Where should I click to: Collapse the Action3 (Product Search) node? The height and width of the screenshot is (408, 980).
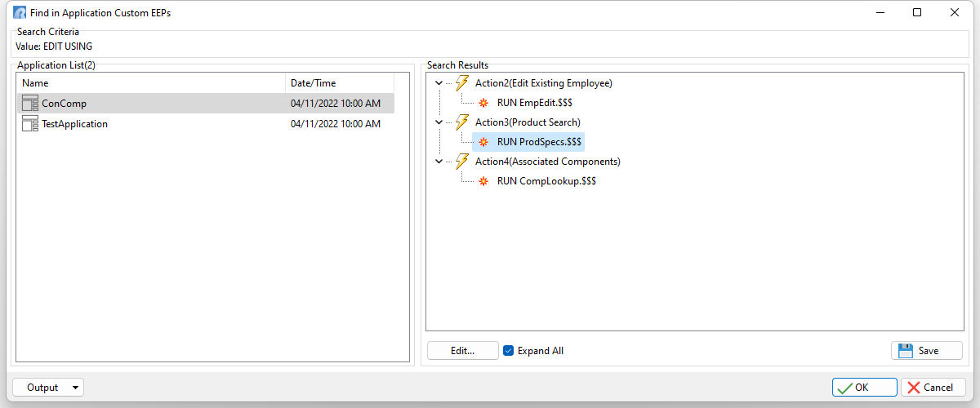[439, 122]
